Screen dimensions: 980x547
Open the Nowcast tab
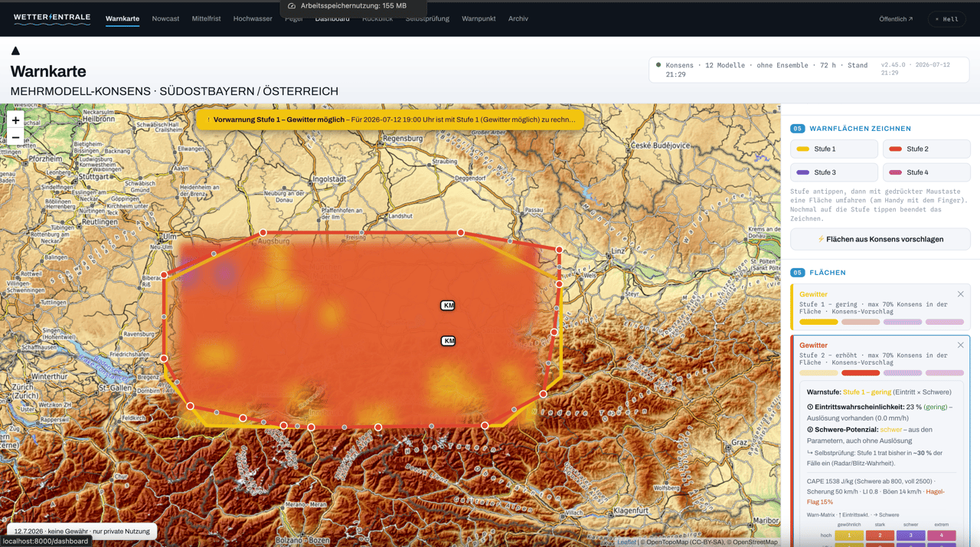point(165,18)
